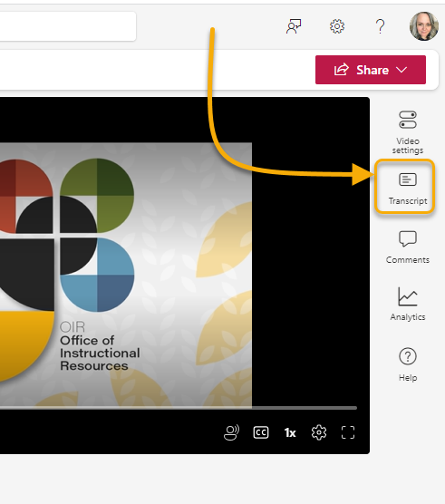The width and height of the screenshot is (445, 504).
Task: Click the video progress bar
Action: click(179, 408)
